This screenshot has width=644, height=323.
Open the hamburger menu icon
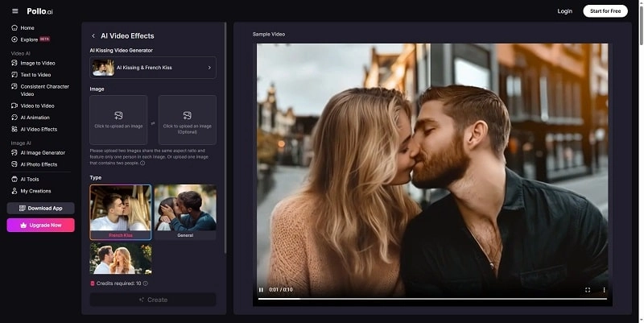point(14,11)
